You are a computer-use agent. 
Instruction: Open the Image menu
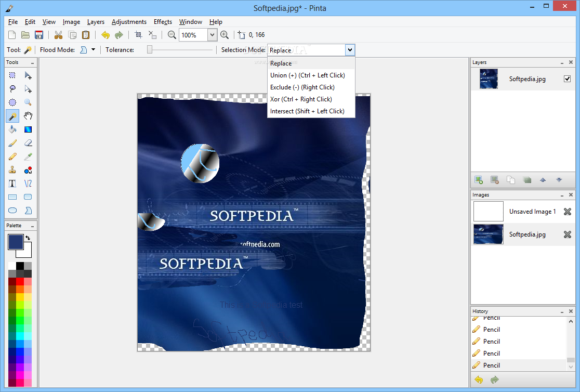click(71, 22)
